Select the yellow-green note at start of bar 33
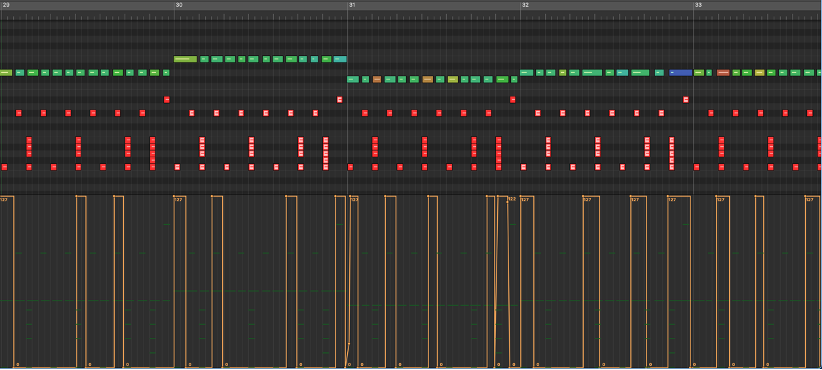This screenshot has width=822, height=370. [x=699, y=73]
